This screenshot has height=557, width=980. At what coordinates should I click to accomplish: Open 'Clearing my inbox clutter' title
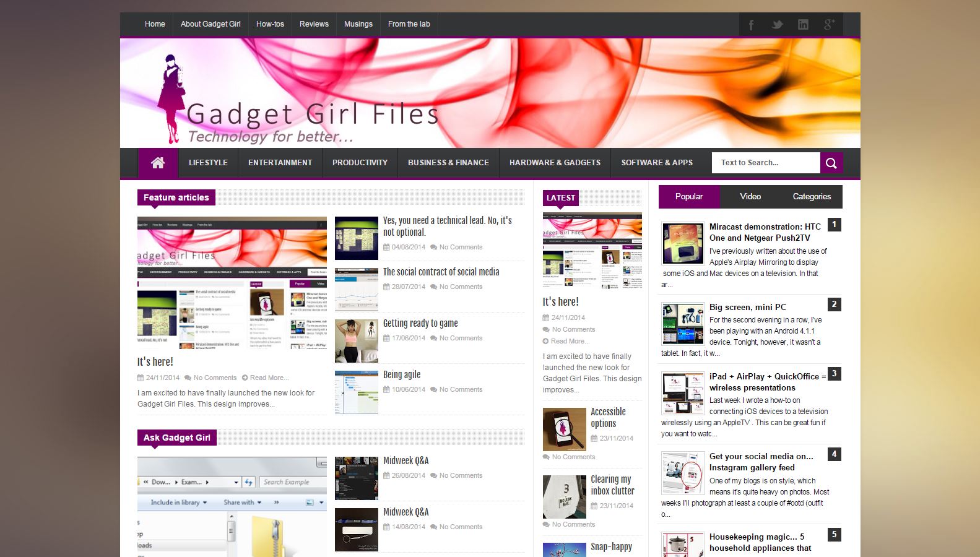point(612,485)
